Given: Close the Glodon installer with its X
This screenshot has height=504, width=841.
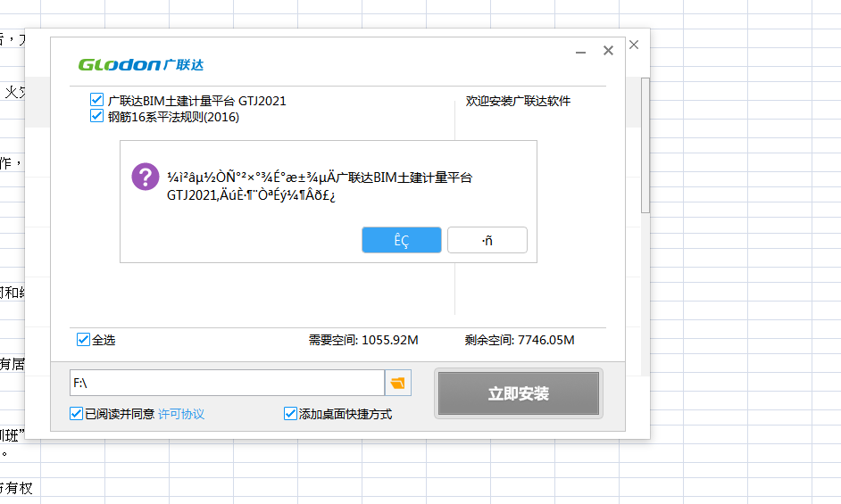Looking at the screenshot, I should [x=608, y=50].
